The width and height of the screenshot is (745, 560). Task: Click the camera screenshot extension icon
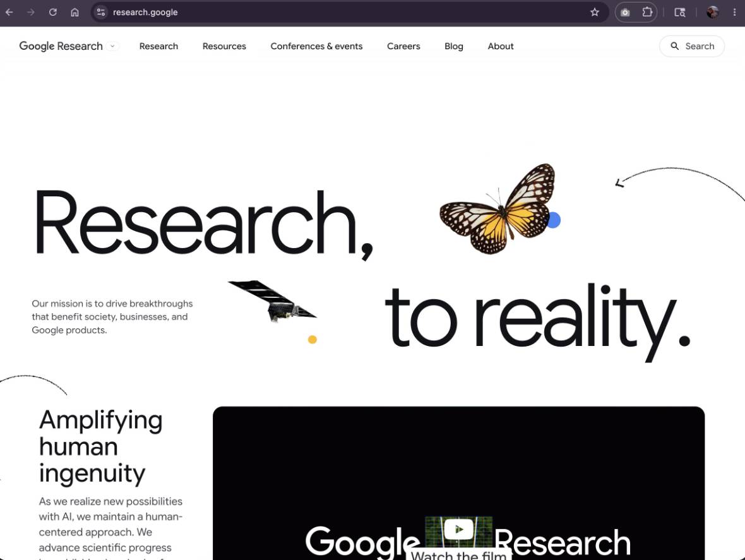click(625, 13)
